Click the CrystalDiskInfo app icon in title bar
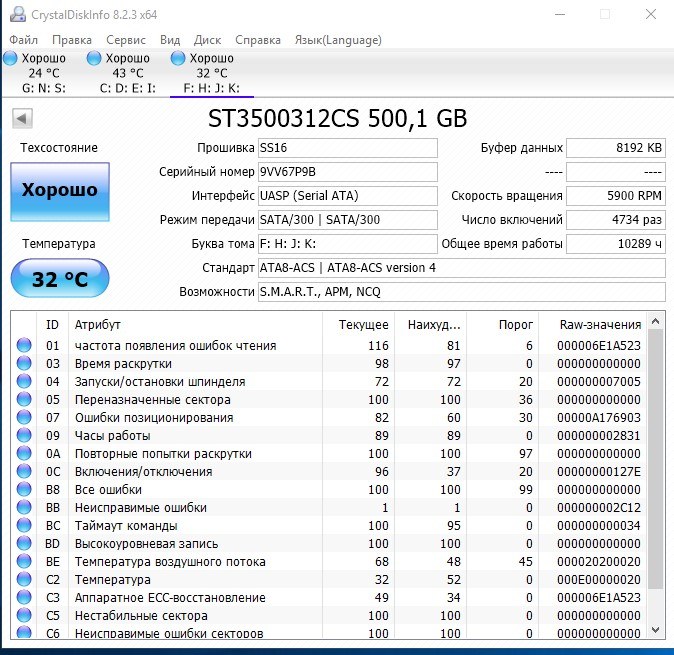 [17, 15]
